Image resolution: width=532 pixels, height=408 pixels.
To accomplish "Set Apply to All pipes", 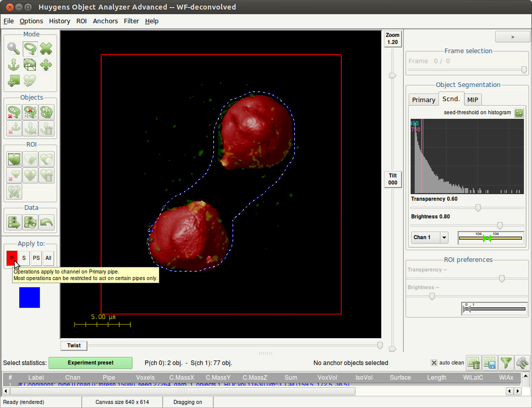I will (48, 258).
